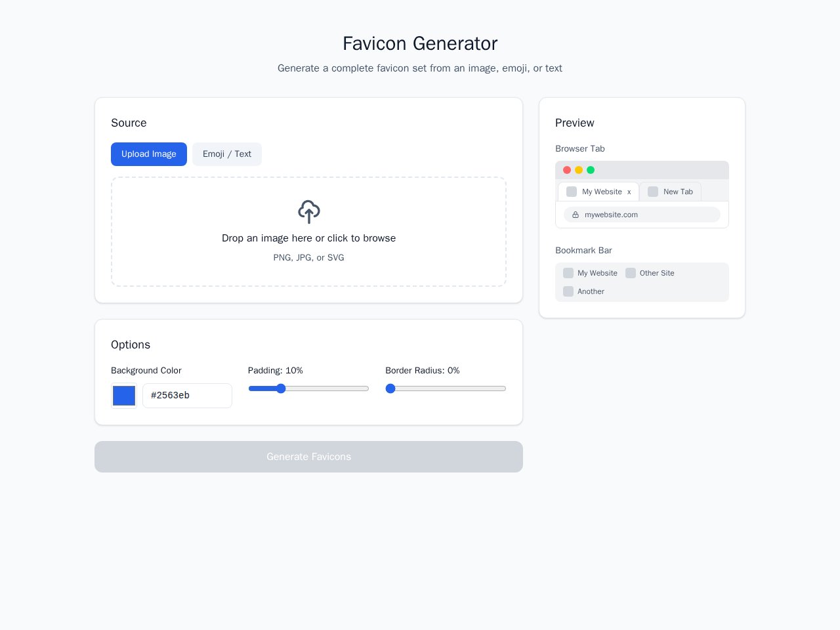Click the Generate Favicons button

click(308, 457)
